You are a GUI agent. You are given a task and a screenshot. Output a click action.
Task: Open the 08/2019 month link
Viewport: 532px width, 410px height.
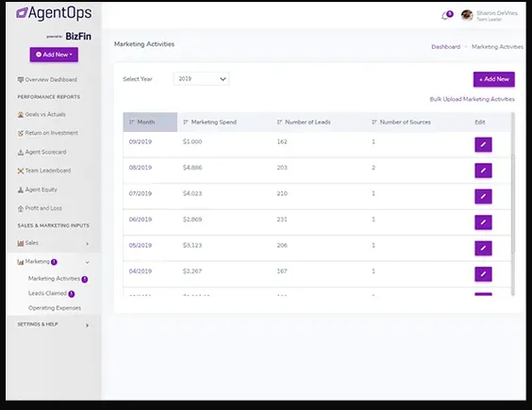tap(141, 168)
